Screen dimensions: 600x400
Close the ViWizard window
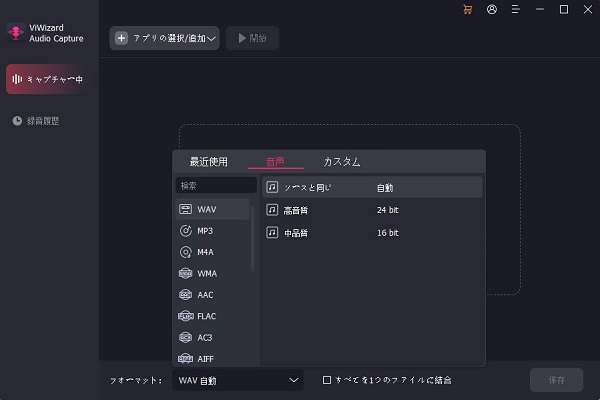[588, 10]
